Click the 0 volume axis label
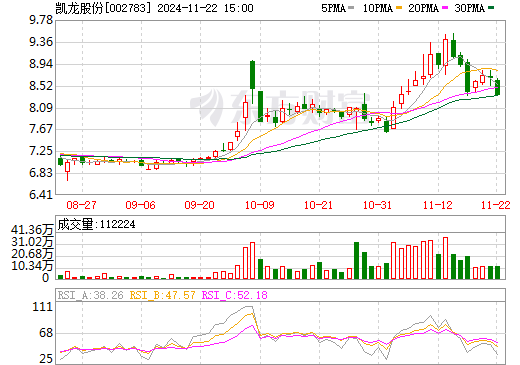Image resolution: width=520 pixels, height=365 pixels. (x=46, y=278)
